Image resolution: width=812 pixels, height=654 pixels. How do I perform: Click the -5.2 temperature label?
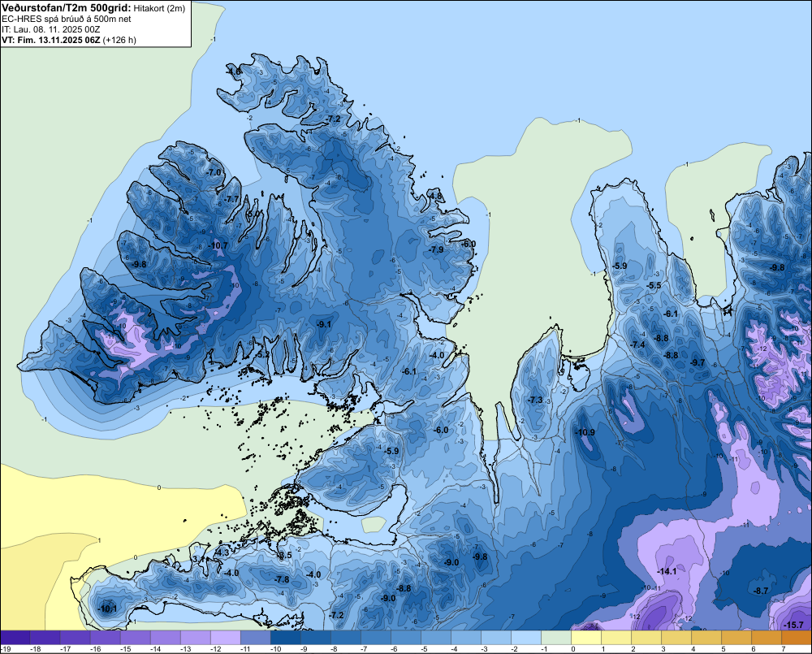pos(263,354)
